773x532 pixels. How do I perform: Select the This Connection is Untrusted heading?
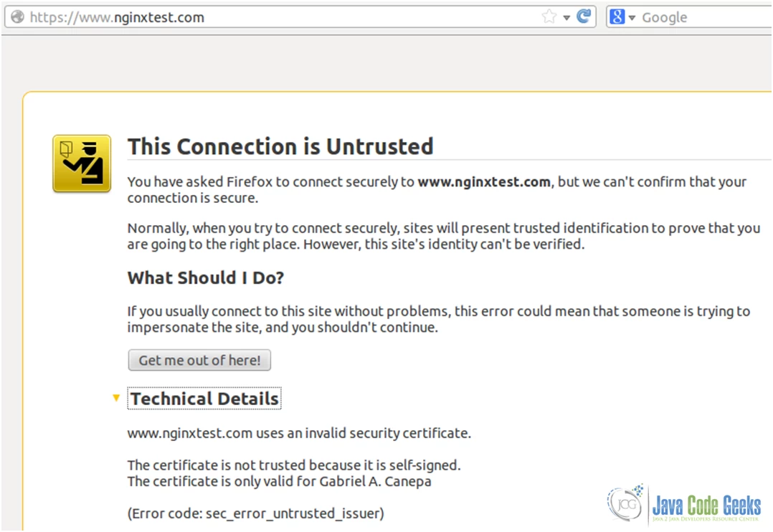coord(280,147)
